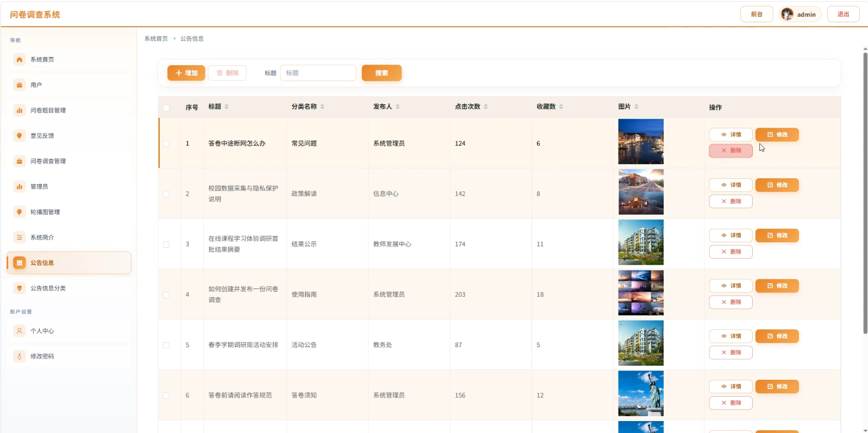This screenshot has width=868, height=433.
Task: Click the eye icon in 详情 for row 6
Action: coord(724,387)
